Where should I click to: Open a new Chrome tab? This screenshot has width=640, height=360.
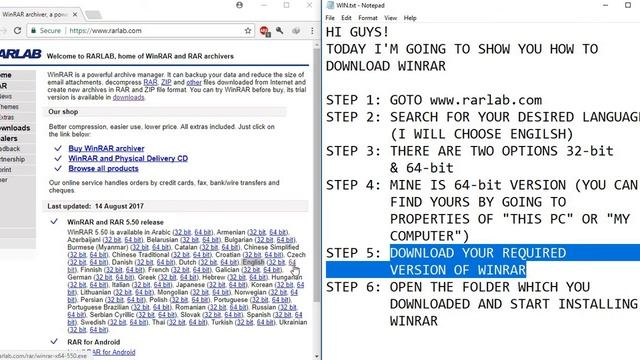pyautogui.click(x=93, y=15)
